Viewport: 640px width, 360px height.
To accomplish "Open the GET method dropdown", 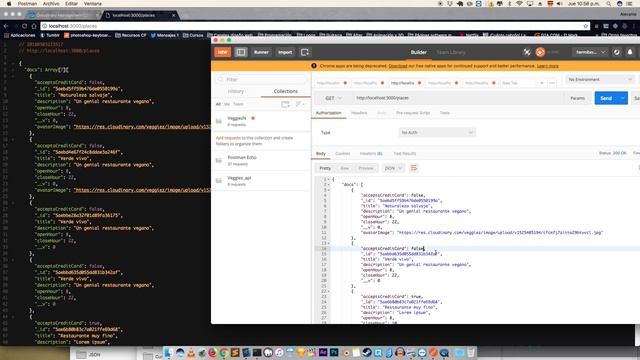I will (333, 98).
